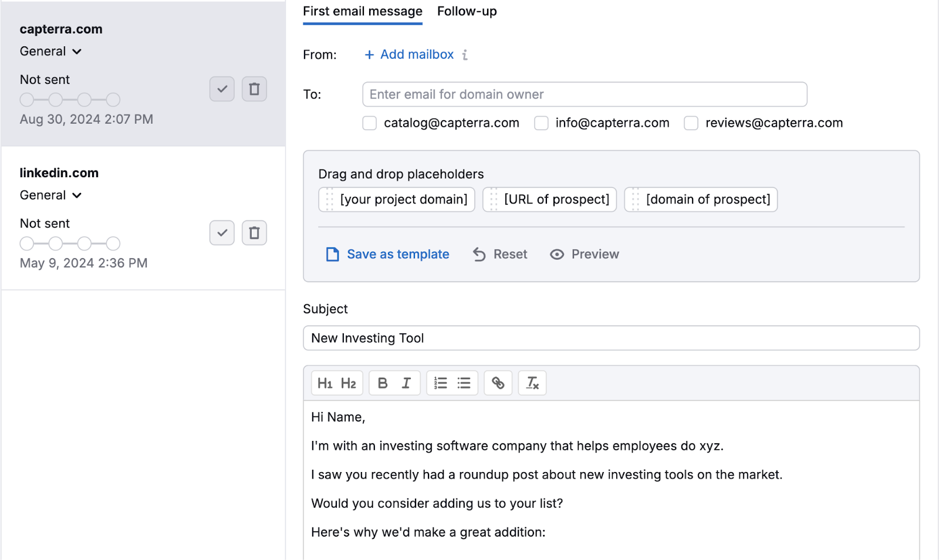Click the Reset arrow icon

click(x=479, y=254)
